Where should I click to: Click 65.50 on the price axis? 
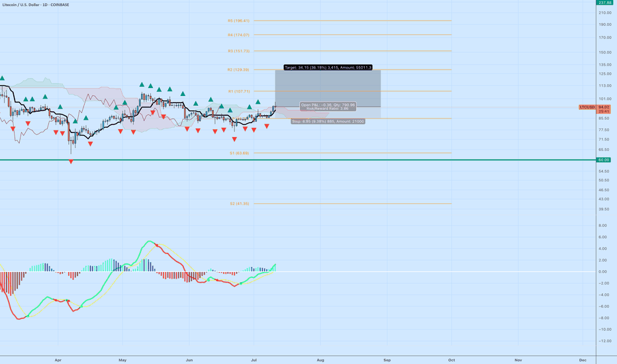coord(604,150)
